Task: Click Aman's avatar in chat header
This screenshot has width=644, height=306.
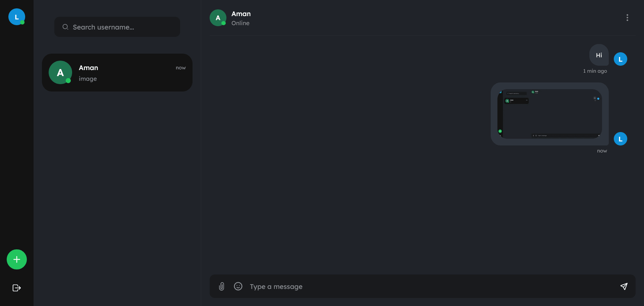Action: tap(218, 18)
